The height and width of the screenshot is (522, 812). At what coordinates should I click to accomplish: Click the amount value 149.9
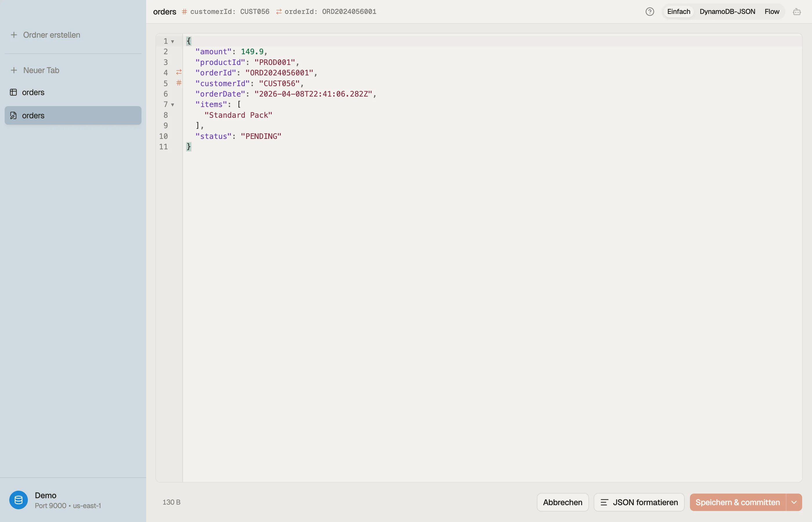[x=252, y=52]
